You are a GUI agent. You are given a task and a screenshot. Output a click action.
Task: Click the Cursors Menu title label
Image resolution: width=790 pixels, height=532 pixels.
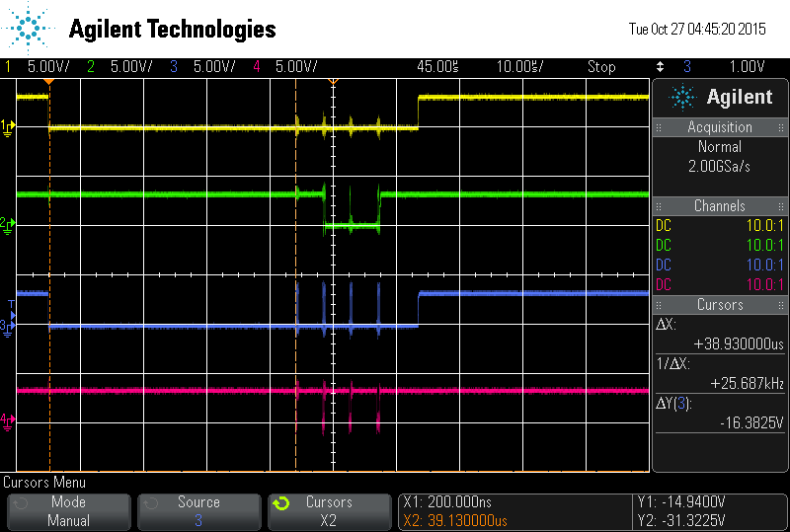[x=44, y=483]
